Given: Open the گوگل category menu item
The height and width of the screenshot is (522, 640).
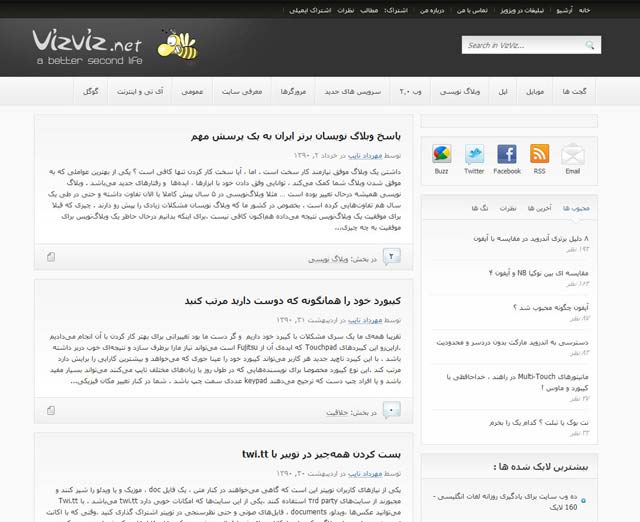Looking at the screenshot, I should click(x=90, y=91).
